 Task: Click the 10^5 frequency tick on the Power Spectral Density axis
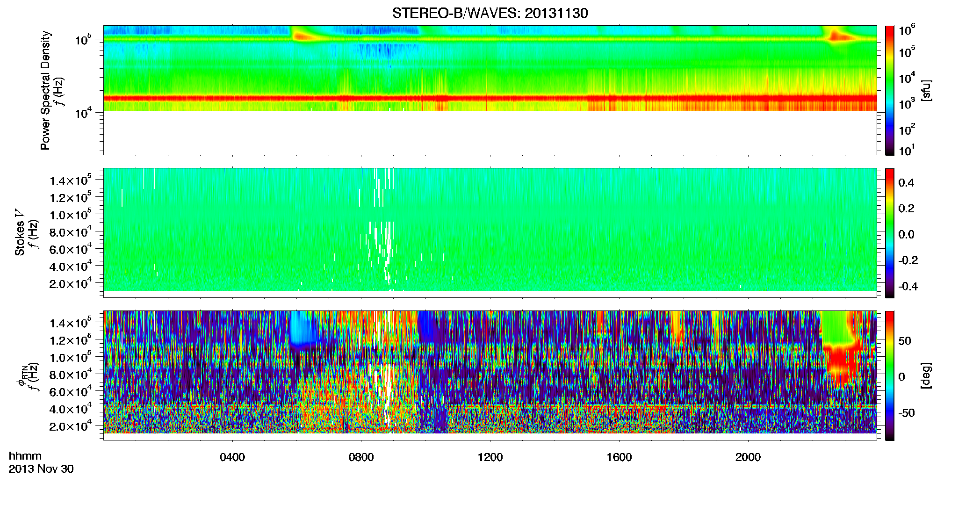pyautogui.click(x=83, y=39)
